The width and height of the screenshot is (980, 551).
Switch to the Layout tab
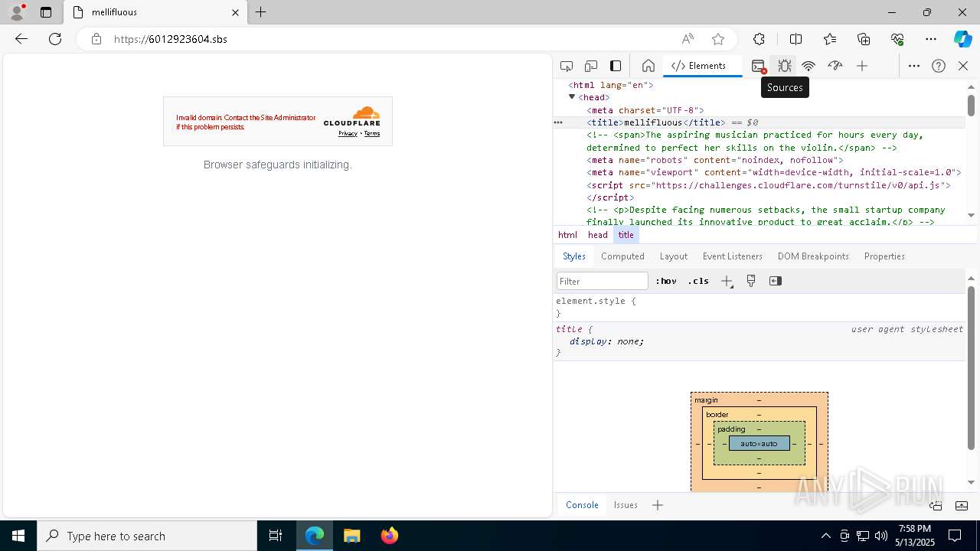pos(674,256)
